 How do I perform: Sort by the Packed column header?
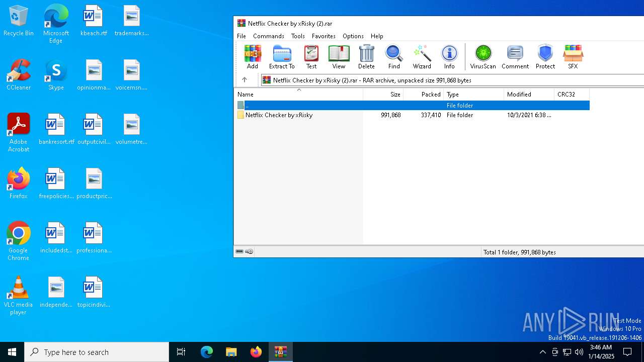[x=424, y=95]
